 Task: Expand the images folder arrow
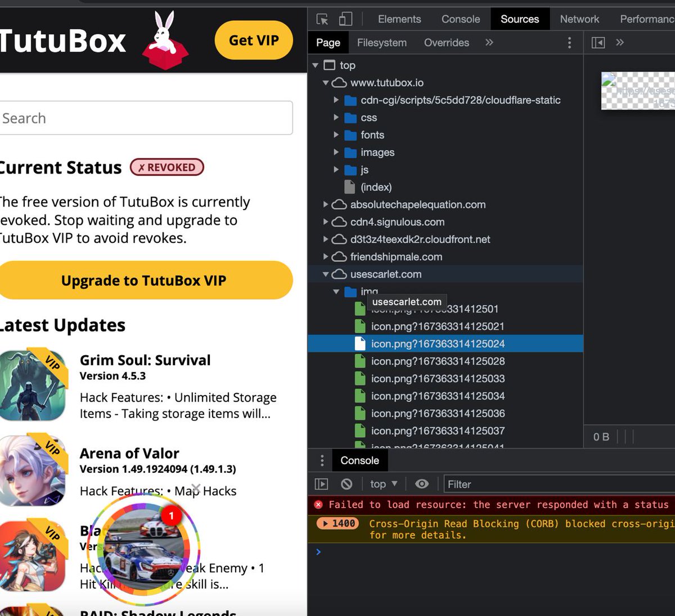click(336, 152)
